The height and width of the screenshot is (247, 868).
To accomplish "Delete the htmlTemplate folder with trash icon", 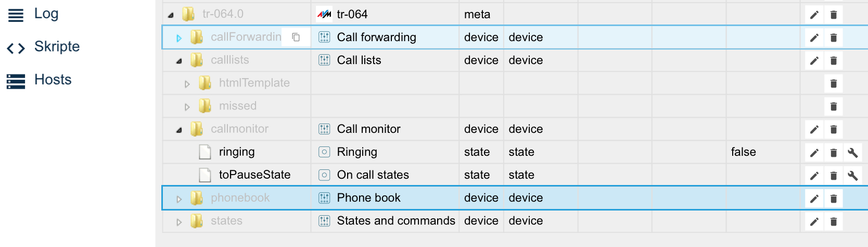I will [834, 83].
